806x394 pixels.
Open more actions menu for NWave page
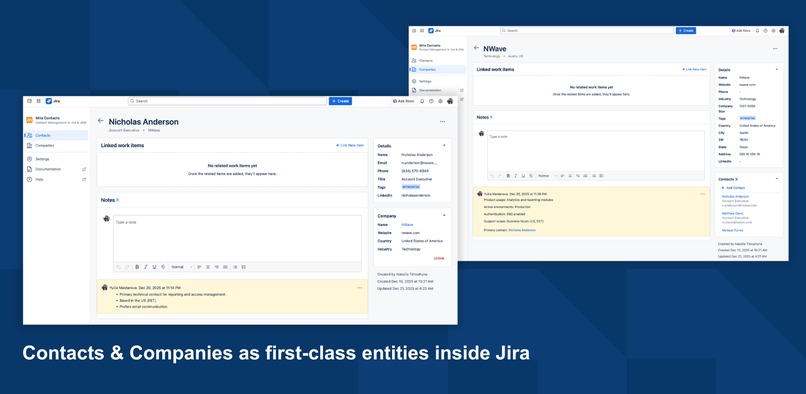point(775,49)
